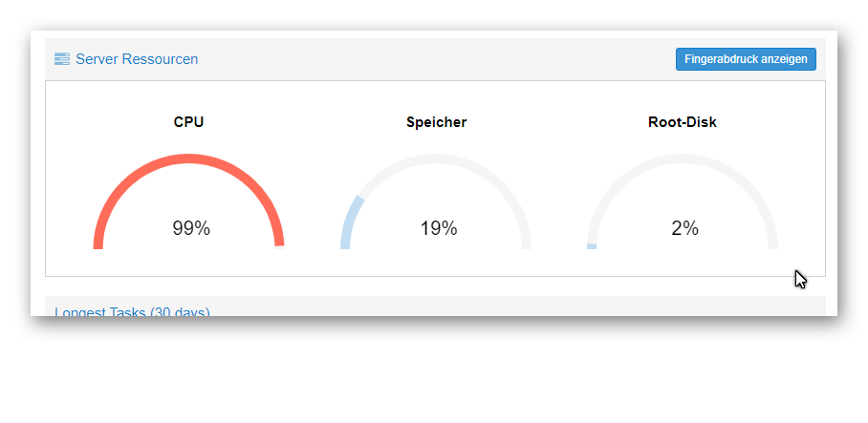This screenshot has width=868, height=423.
Task: Click the right end of the Speicher gauge
Action: coord(526,243)
